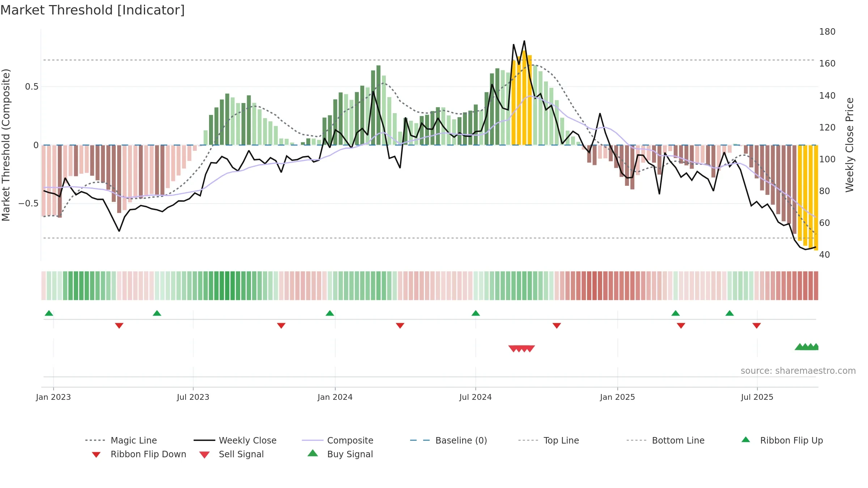Toggle the Top Line legend entry

click(x=548, y=440)
